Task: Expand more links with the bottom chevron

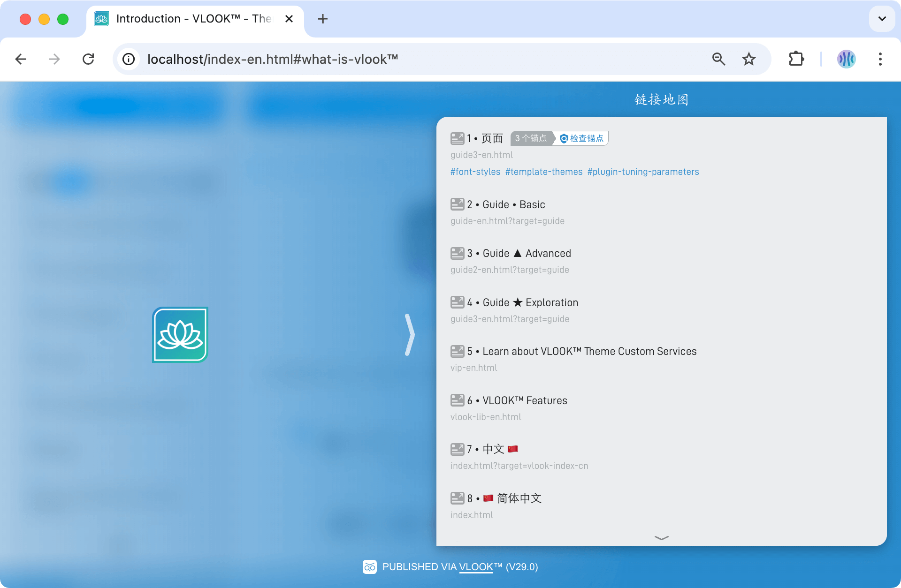Action: (x=662, y=538)
